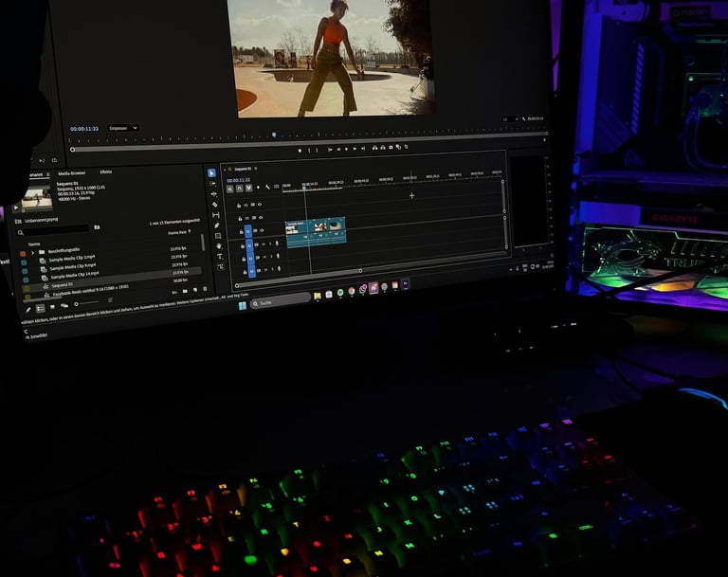Viewport: 728px width, 577px height.
Task: Sort by the Frame Rate column header
Action: coord(179,232)
